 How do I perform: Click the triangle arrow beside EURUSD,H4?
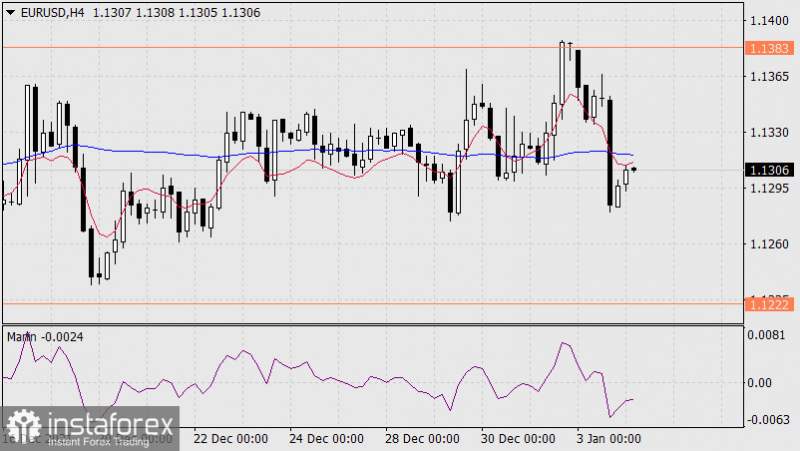[x=10, y=10]
